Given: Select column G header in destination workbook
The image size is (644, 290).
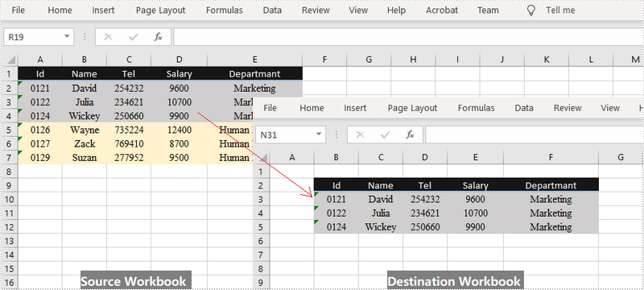Looking at the screenshot, I should (x=621, y=157).
